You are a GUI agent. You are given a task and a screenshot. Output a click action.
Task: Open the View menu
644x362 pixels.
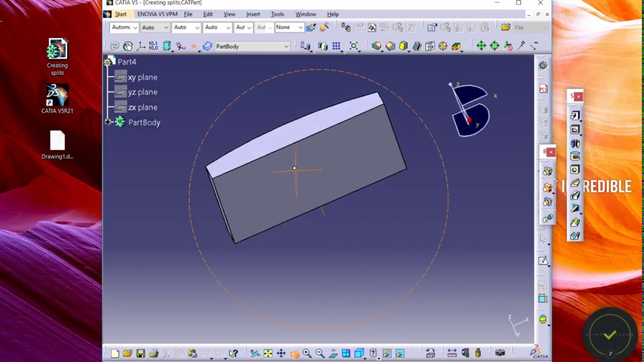coord(229,14)
